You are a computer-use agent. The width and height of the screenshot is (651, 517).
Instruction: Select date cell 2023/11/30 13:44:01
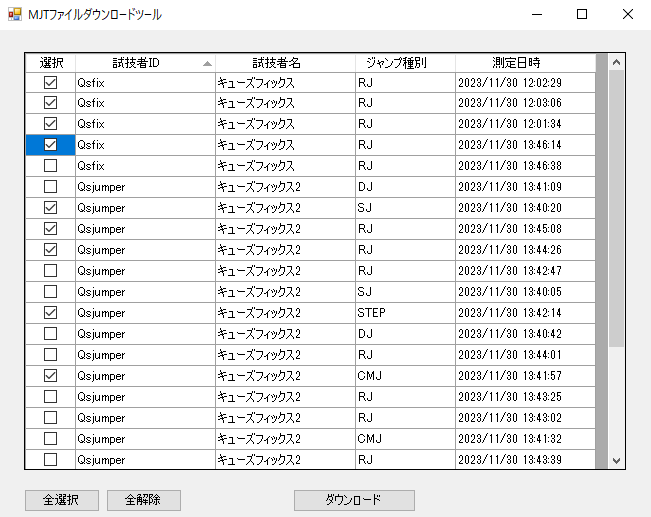point(525,354)
